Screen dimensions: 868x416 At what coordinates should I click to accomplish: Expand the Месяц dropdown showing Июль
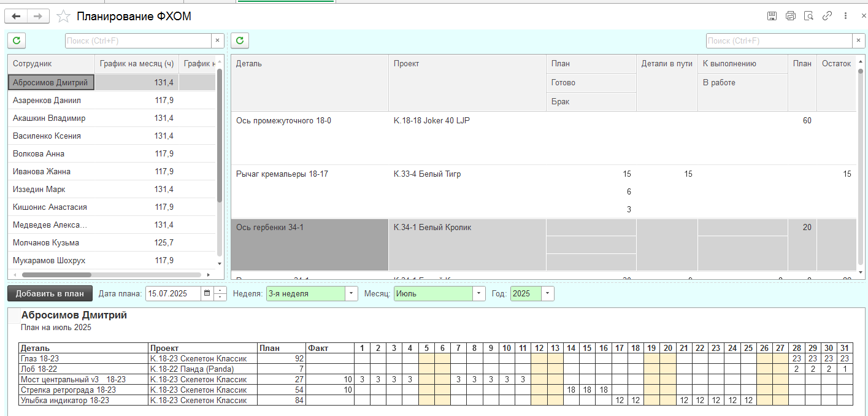[479, 294]
